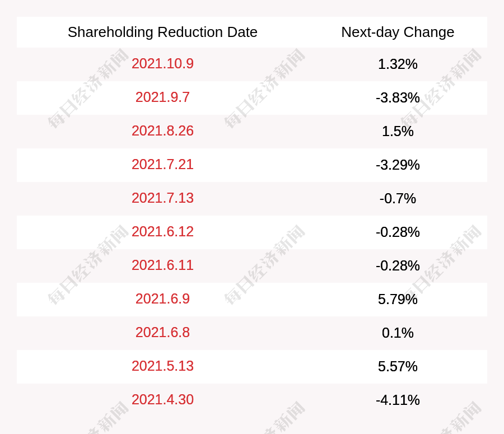Click the 0.1% change value
The width and height of the screenshot is (504, 434).
pyautogui.click(x=398, y=333)
